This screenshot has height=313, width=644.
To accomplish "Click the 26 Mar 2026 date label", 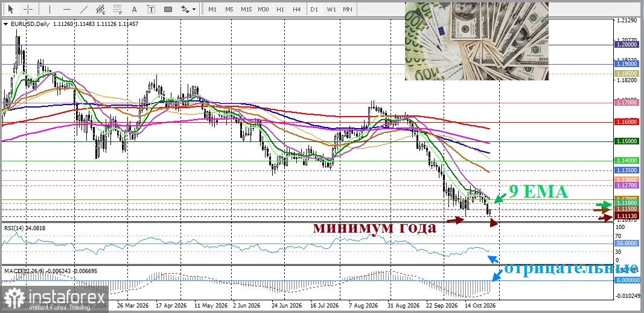I will coord(132,306).
